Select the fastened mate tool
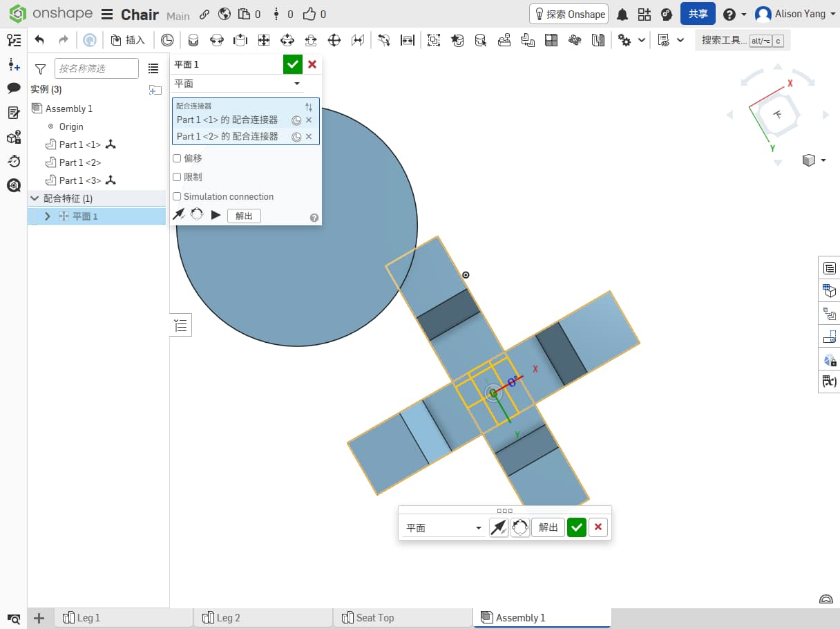The height and width of the screenshot is (629, 840). 193,40
